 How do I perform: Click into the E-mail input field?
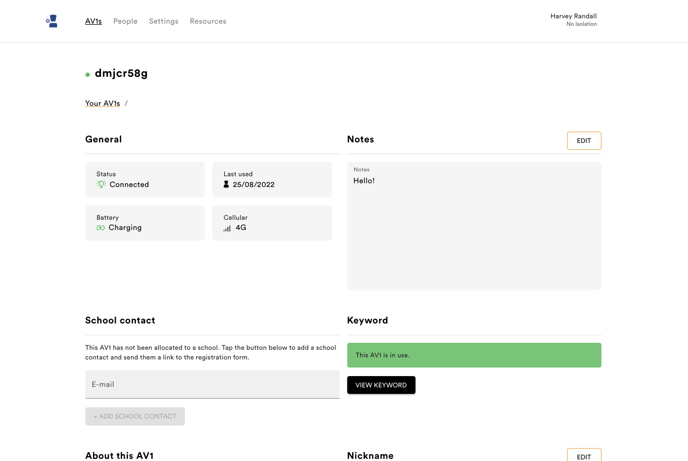212,384
